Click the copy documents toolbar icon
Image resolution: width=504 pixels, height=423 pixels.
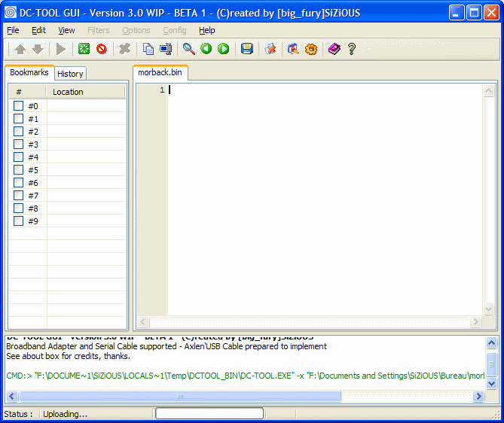[x=148, y=49]
